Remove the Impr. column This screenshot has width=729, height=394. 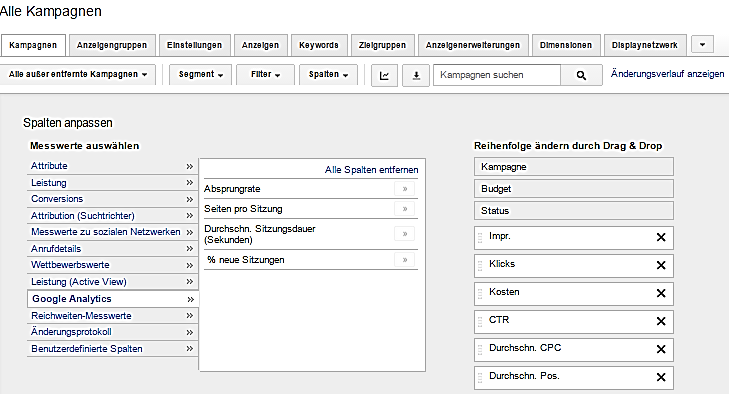point(661,237)
